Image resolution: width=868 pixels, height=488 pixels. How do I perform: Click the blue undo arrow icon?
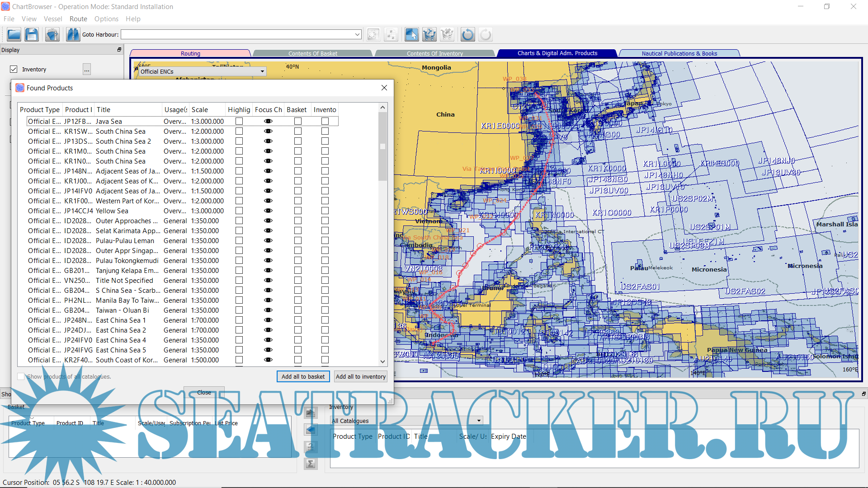coord(467,34)
